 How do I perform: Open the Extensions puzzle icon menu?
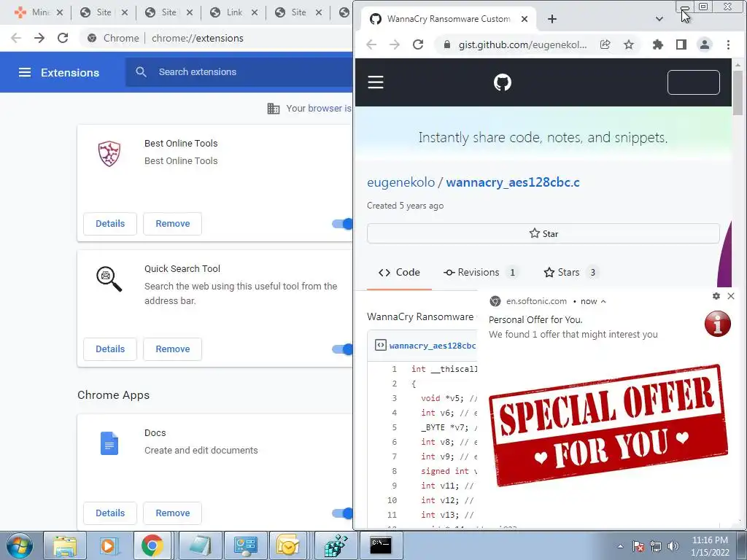click(658, 44)
